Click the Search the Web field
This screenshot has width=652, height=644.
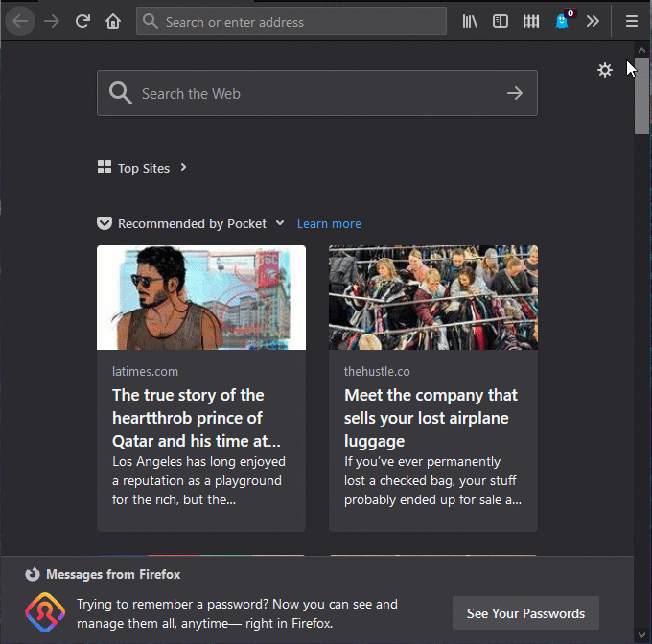pos(307,93)
